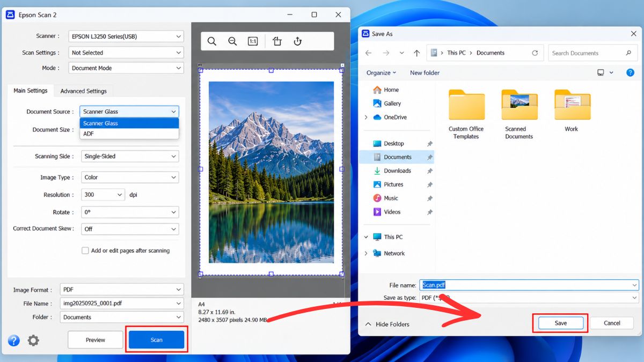This screenshot has height=362, width=644.
Task: Open Epson Scan 2 configuration gear
Action: coord(33,340)
